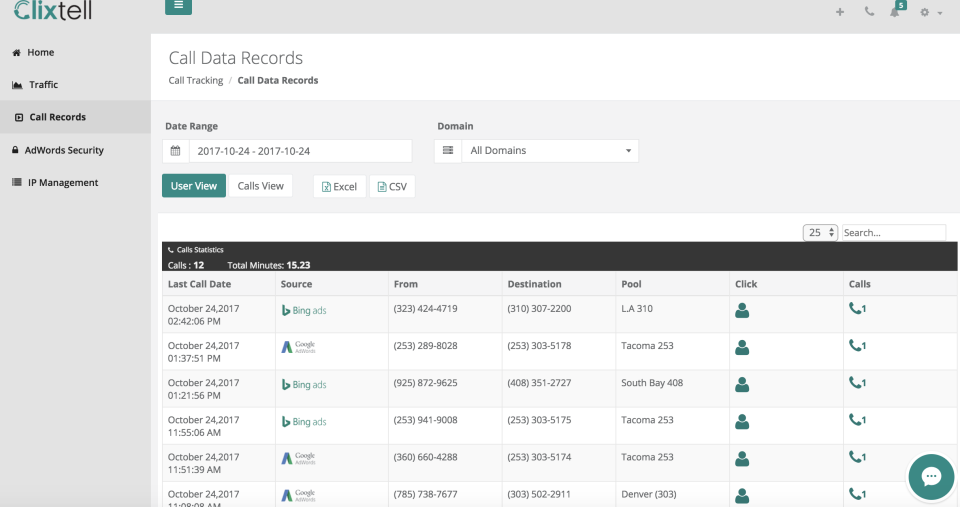Export records with Excel button
This screenshot has width=960, height=507.
(x=339, y=187)
